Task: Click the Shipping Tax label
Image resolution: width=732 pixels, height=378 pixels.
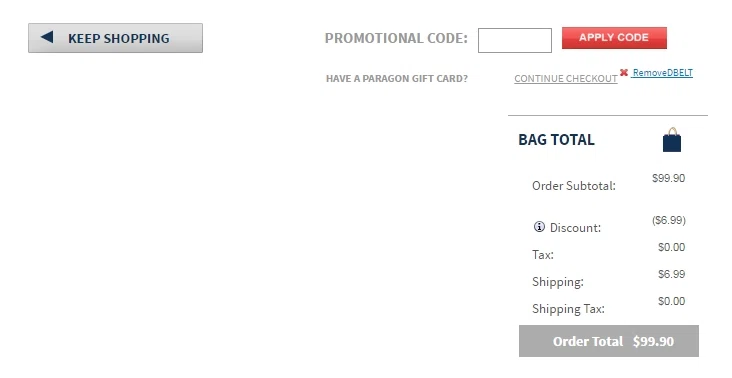Action: pos(568,309)
